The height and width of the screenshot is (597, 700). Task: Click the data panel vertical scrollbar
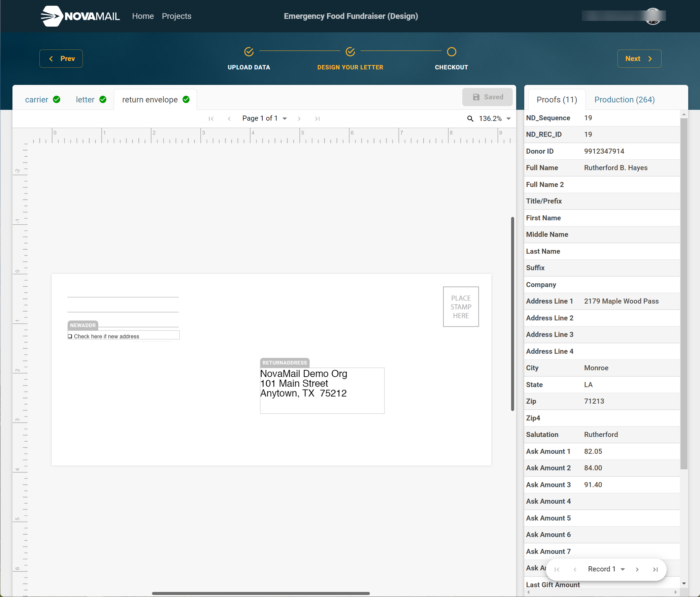[x=684, y=293]
